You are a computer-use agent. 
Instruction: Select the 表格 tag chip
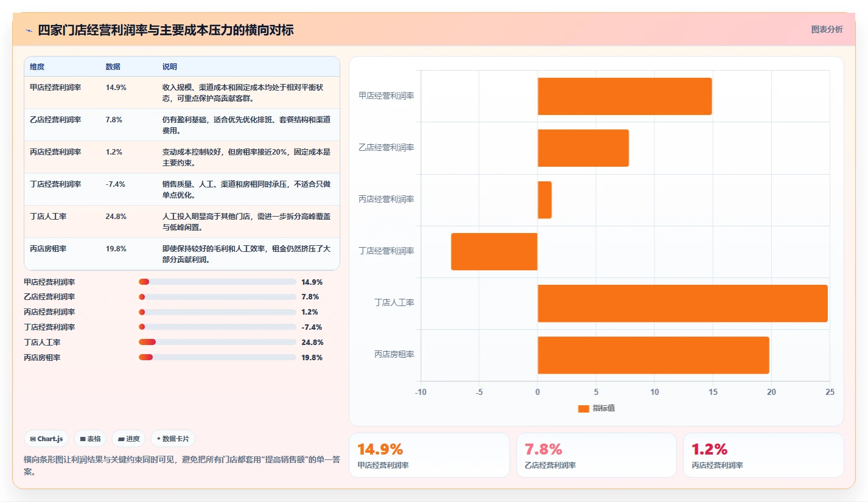(90, 439)
